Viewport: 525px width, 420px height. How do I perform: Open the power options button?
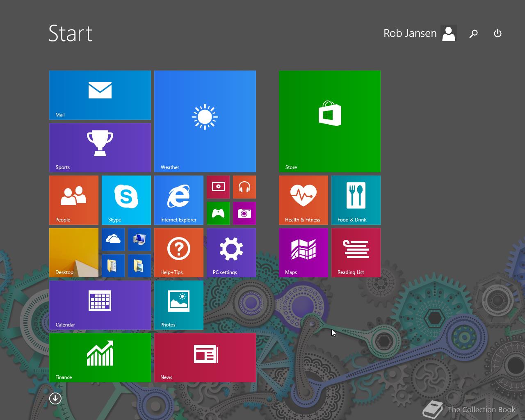[498, 33]
